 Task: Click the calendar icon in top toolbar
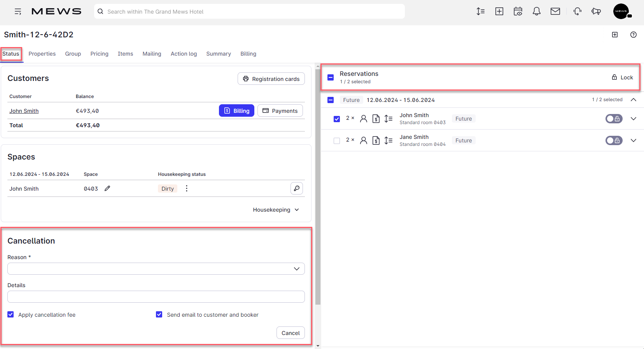(x=518, y=12)
